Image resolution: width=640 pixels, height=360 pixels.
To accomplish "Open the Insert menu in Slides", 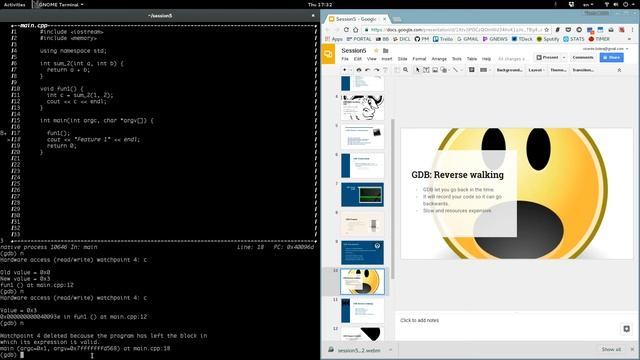I will tap(387, 59).
